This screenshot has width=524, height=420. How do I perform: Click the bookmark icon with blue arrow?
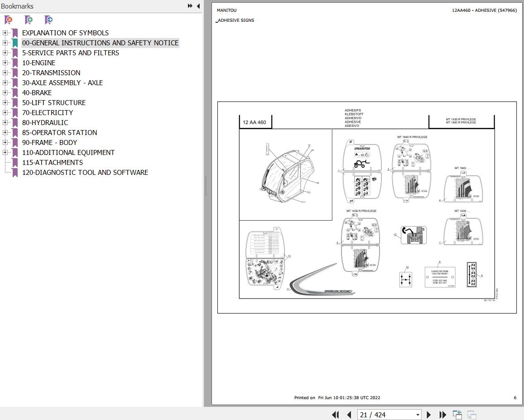[48, 20]
